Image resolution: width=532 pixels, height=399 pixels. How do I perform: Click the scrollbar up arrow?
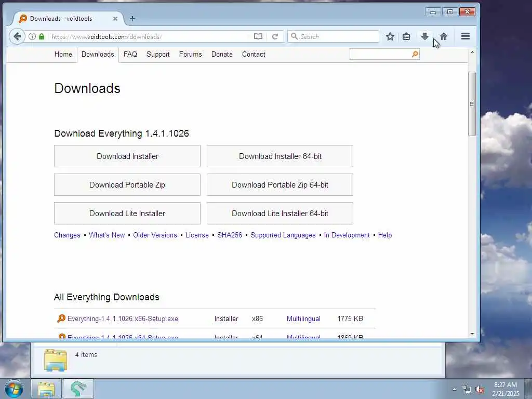coord(472,52)
